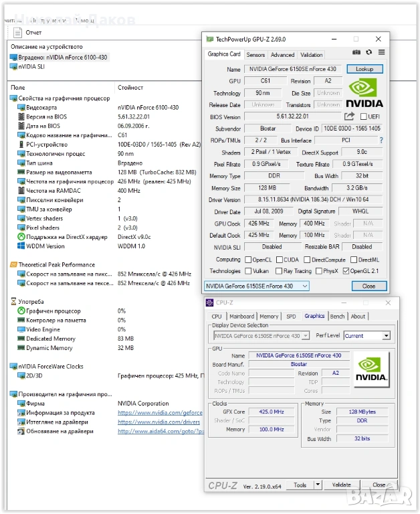Toggle the UEFI checkbox
The image size is (420, 514).
tap(364, 116)
